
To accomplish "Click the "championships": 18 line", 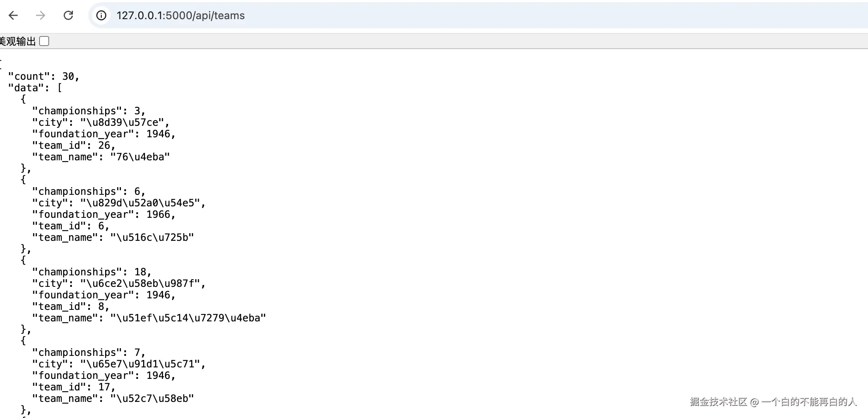I will tap(91, 272).
